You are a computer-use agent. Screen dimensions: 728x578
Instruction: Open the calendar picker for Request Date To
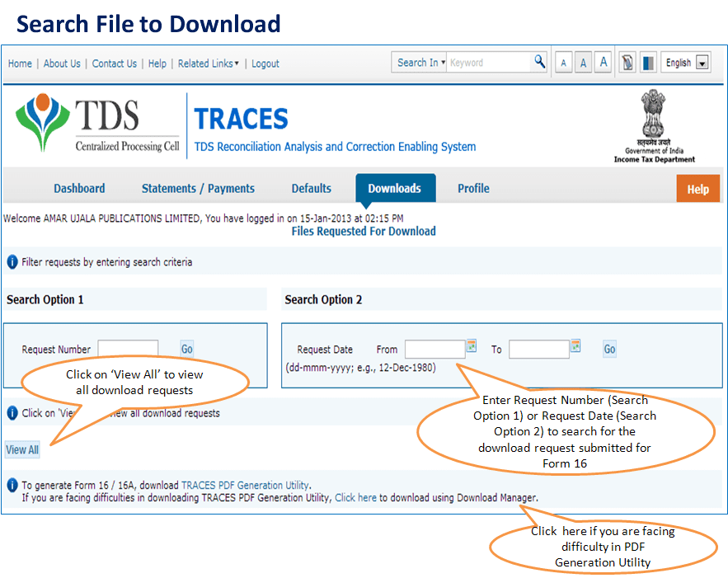point(577,347)
